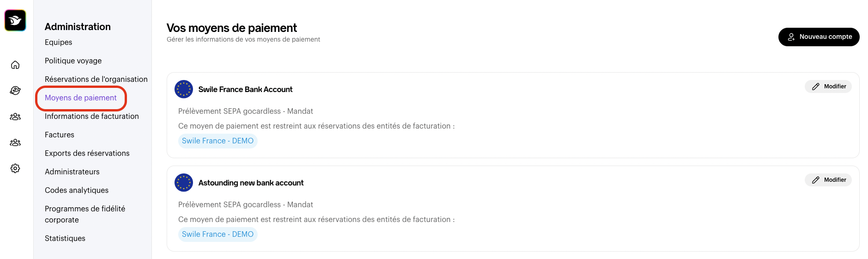This screenshot has width=868, height=259.
Task: Open the planet travel icon
Action: 15,91
